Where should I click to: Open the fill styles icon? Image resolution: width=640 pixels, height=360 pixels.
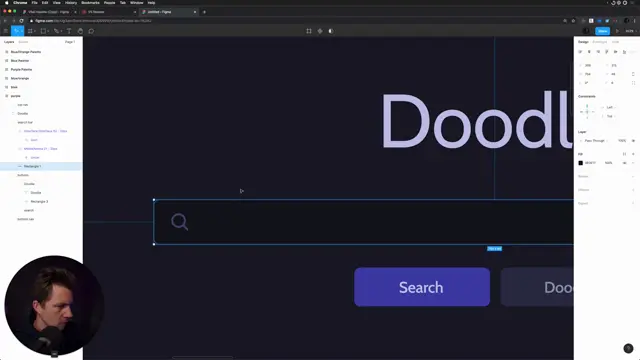(624, 154)
